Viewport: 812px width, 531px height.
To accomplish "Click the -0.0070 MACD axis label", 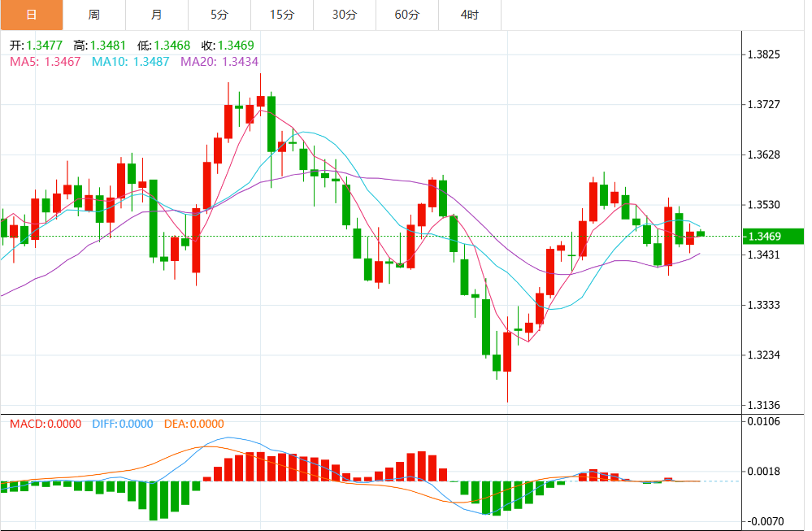I will coord(766,521).
